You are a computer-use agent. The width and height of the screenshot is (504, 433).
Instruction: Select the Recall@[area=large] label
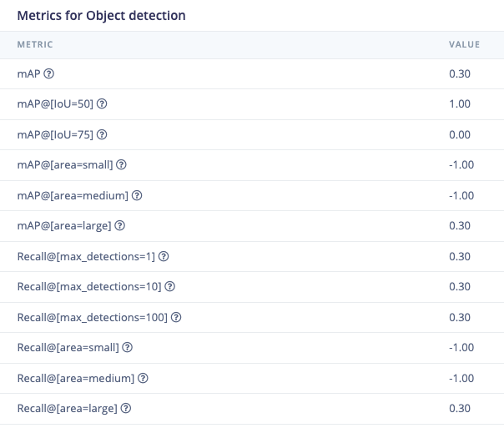pyautogui.click(x=68, y=409)
